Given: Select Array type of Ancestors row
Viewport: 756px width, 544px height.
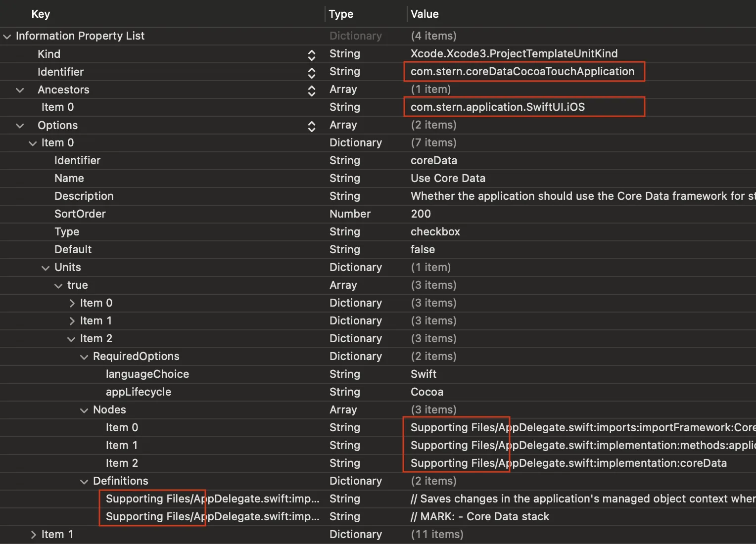Looking at the screenshot, I should click(343, 89).
